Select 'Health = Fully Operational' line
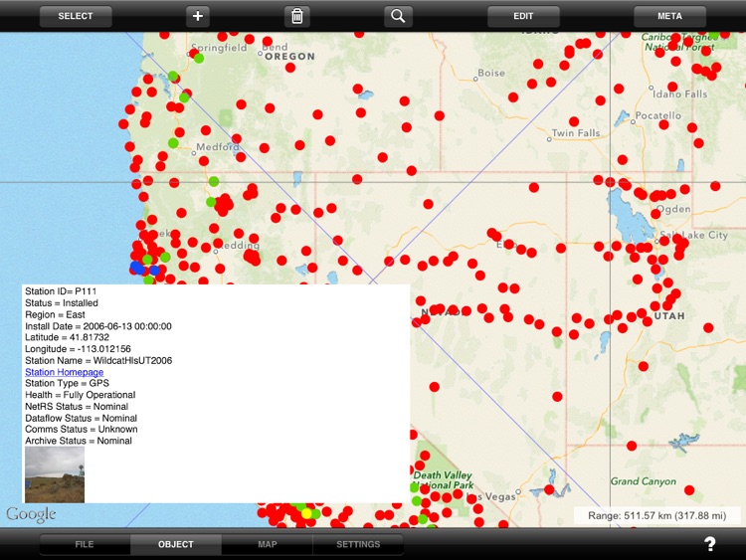Image resolution: width=746 pixels, height=560 pixels. pyautogui.click(x=80, y=395)
